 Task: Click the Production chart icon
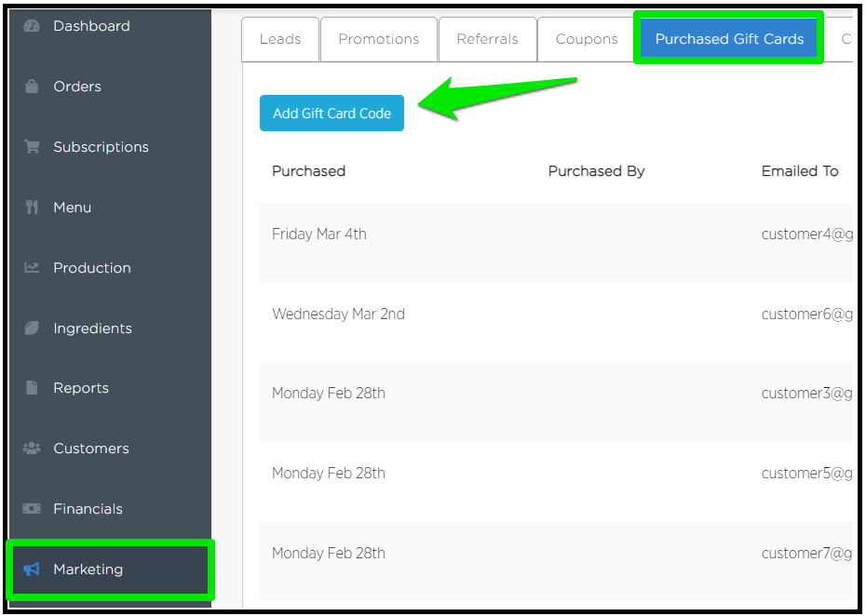32,268
